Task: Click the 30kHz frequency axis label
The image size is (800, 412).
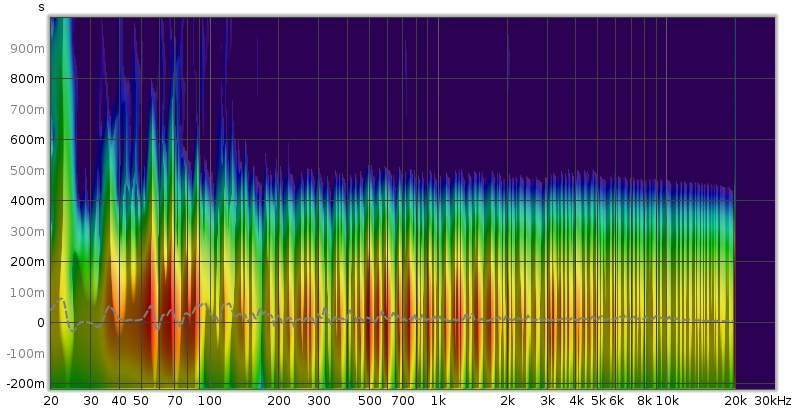Action: (x=772, y=401)
